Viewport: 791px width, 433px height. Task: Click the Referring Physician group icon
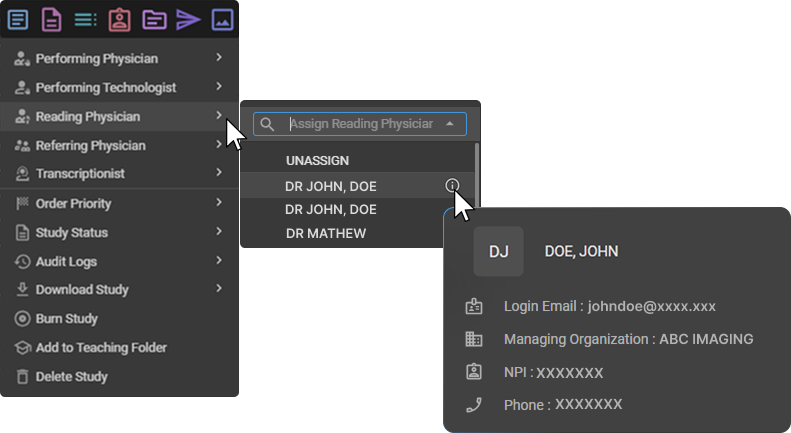pyautogui.click(x=22, y=146)
